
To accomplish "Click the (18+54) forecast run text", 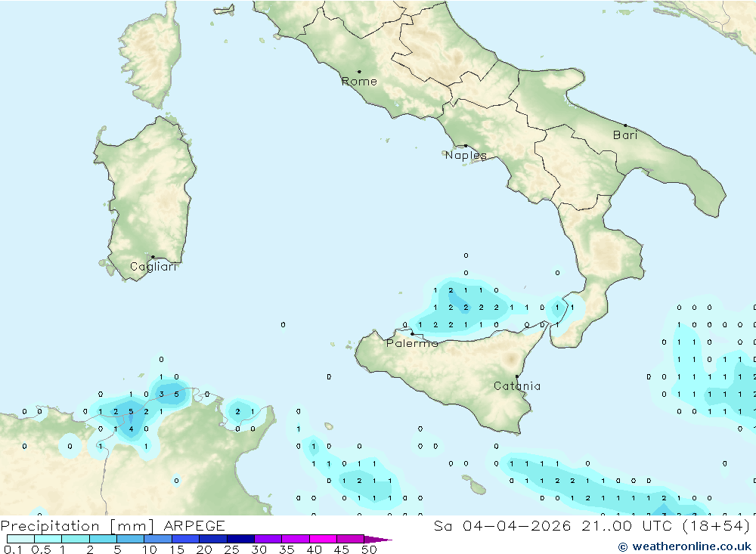I will point(717,526).
